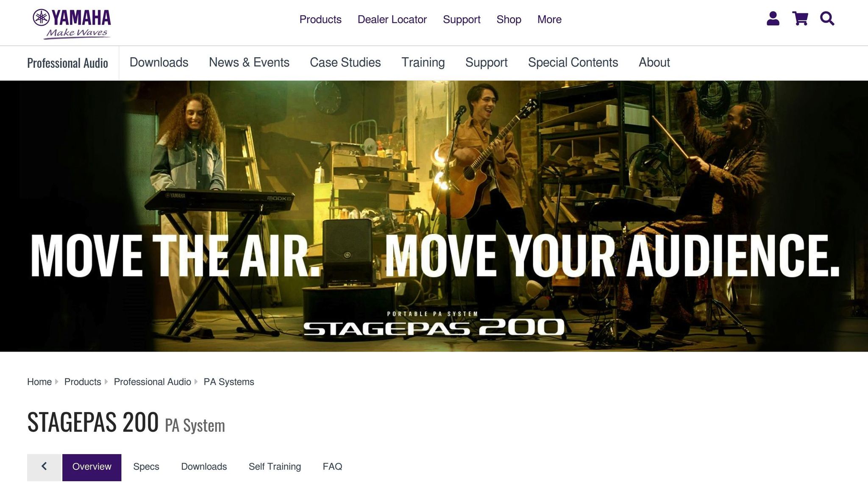The height and width of the screenshot is (488, 868).
Task: Click the Professional Audio breadcrumb link
Action: coord(153,382)
